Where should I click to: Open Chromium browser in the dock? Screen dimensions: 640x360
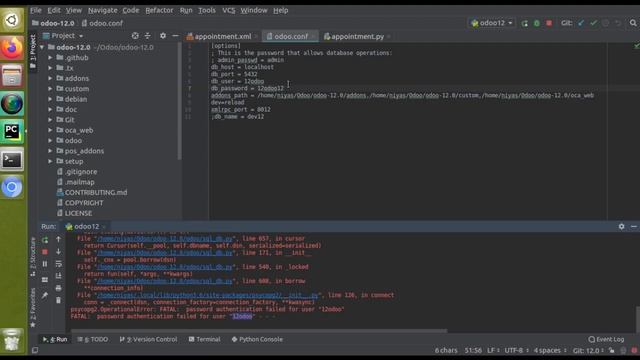[12, 187]
